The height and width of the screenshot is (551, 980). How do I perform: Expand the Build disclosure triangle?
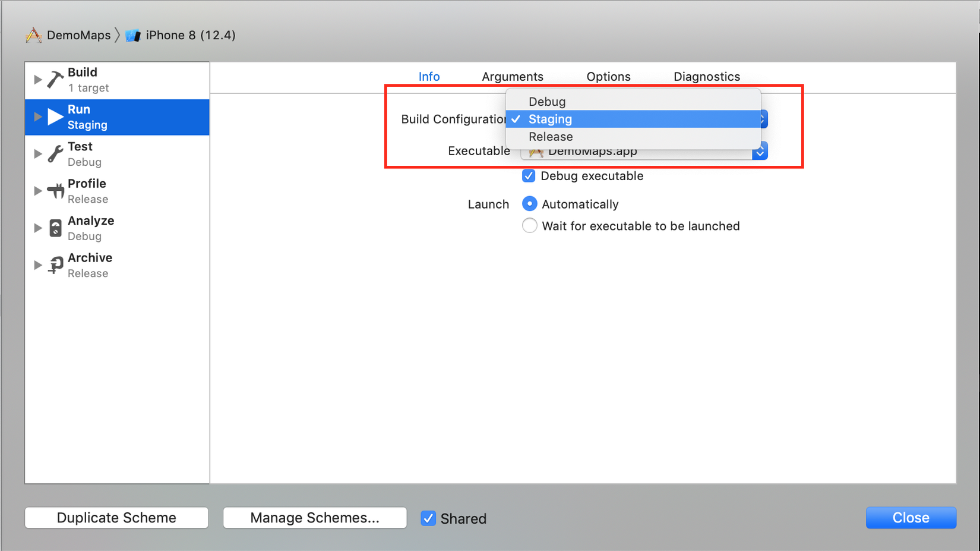pos(37,80)
